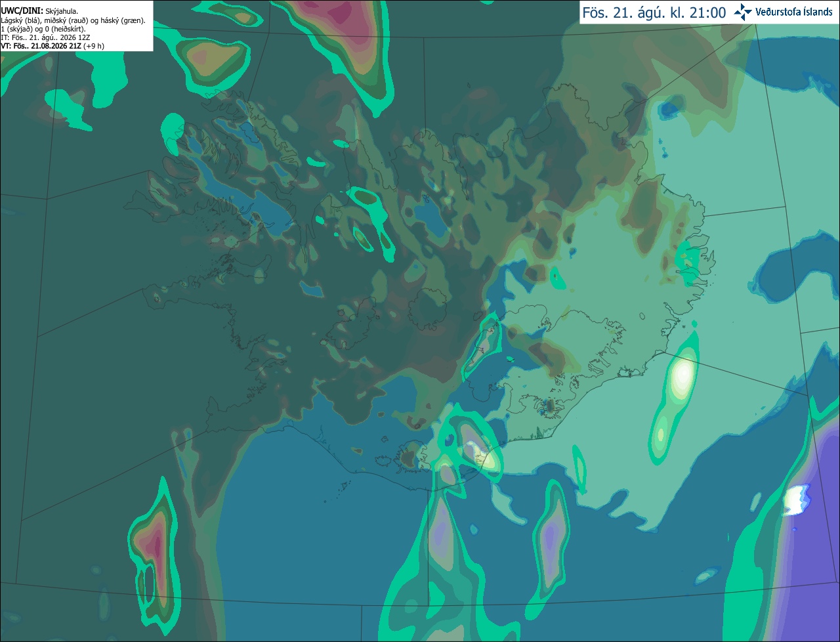Click the IT initial time line in the legend
840x642 pixels.
[x=45, y=37]
